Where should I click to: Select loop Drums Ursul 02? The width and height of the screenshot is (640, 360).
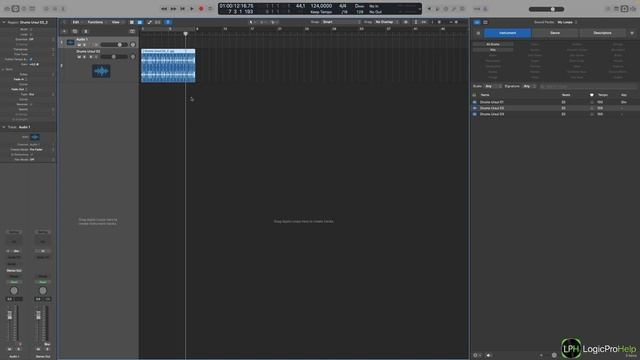pyautogui.click(x=555, y=108)
